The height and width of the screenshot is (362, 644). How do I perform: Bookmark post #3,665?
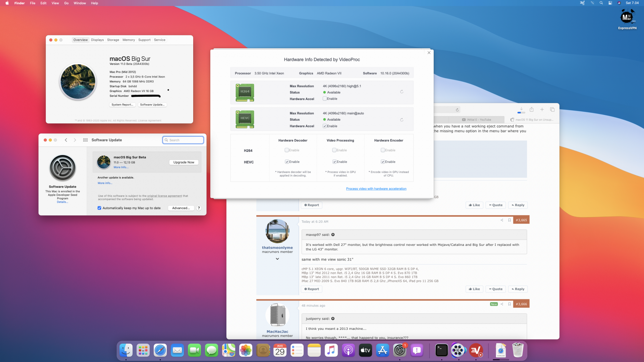tap(509, 220)
